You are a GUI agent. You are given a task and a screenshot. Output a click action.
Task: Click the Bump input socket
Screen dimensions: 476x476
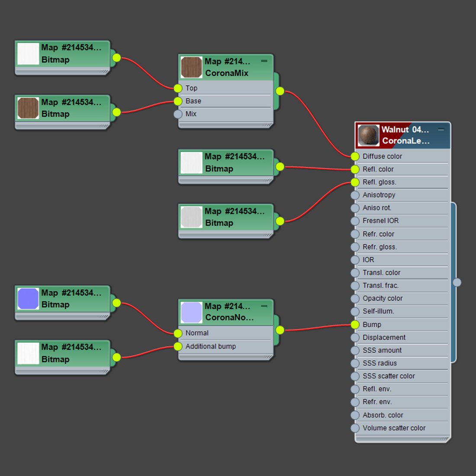(x=355, y=325)
